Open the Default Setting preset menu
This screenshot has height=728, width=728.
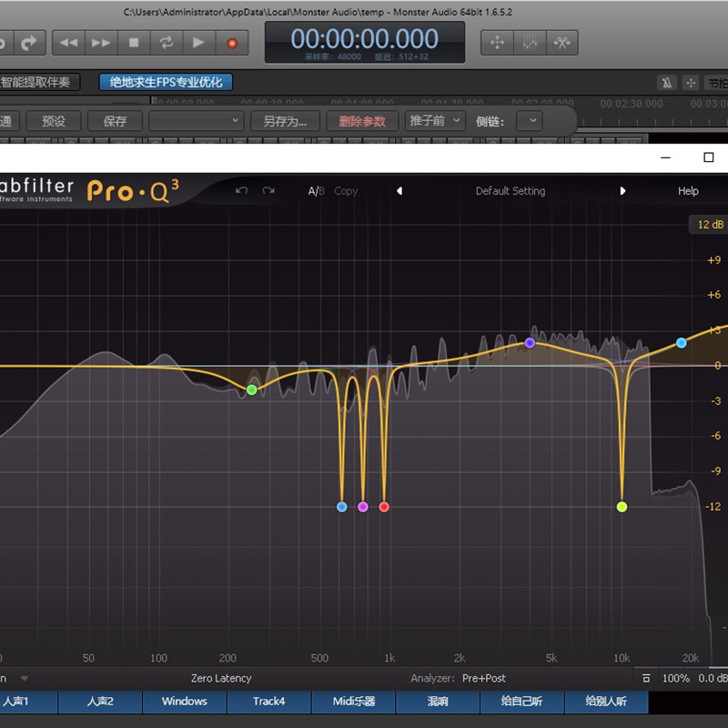point(511,191)
